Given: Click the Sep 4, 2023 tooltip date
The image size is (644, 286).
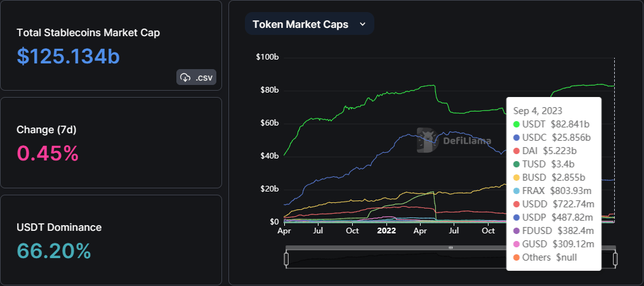Looking at the screenshot, I should pyautogui.click(x=538, y=110).
